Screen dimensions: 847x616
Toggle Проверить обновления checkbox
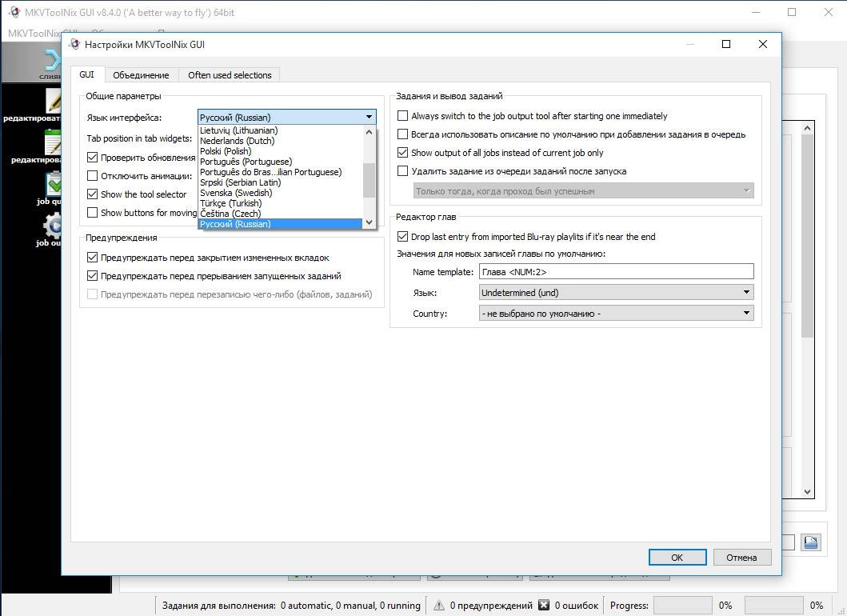point(92,158)
